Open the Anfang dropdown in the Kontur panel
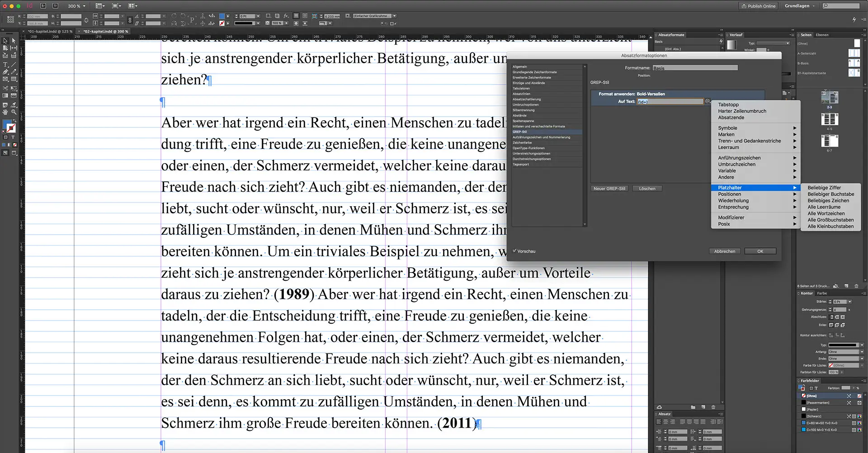This screenshot has width=868, height=453. point(862,352)
